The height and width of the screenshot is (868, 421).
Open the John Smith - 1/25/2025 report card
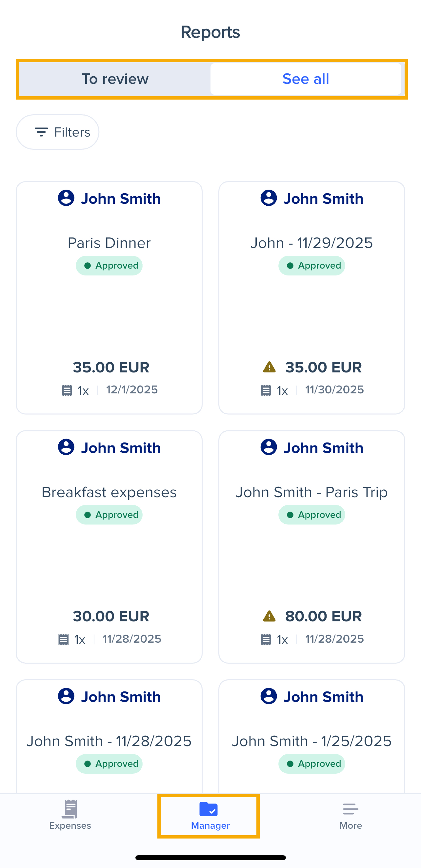[311, 741]
